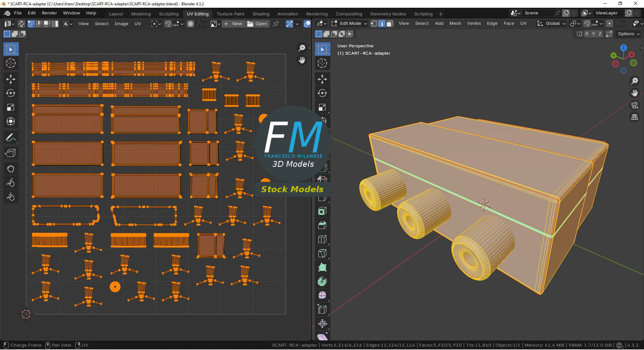Screen dimensions: 644x350
Task: Select the Loop Cut tool
Action: point(322,239)
